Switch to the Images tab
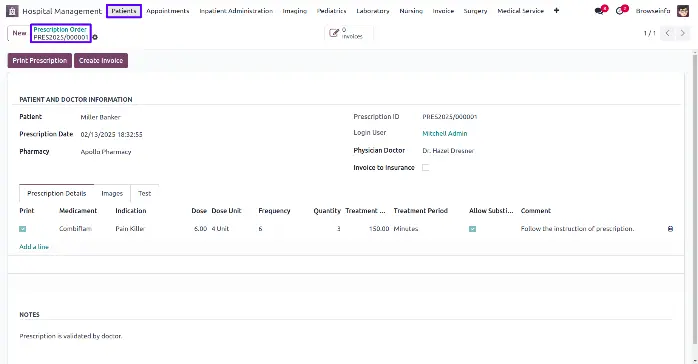The height and width of the screenshot is (364, 698). (x=112, y=194)
